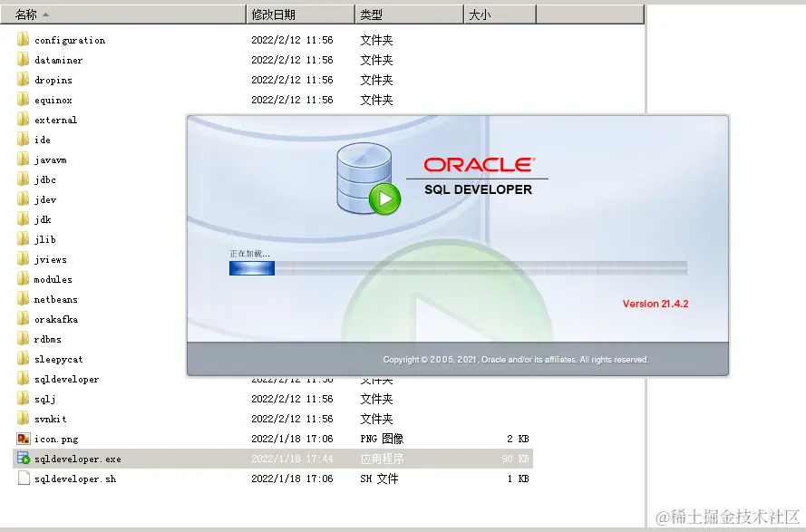
Task: Select the sqlj folder name
Action: coord(45,400)
